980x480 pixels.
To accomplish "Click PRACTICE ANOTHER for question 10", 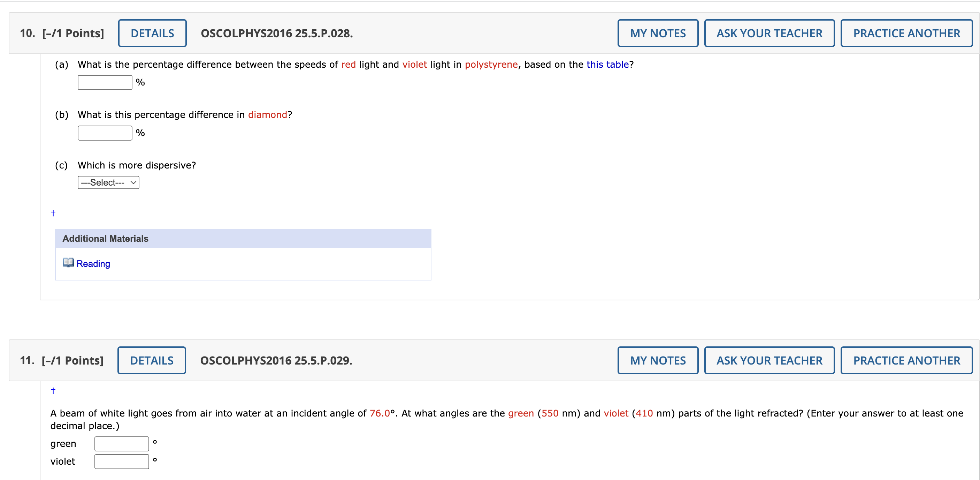I will (x=906, y=33).
